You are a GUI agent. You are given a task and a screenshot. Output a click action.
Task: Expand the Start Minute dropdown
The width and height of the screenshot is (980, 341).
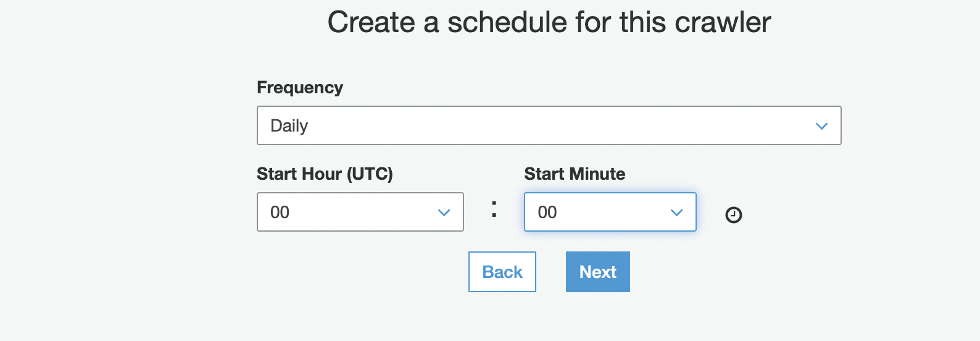tap(610, 212)
